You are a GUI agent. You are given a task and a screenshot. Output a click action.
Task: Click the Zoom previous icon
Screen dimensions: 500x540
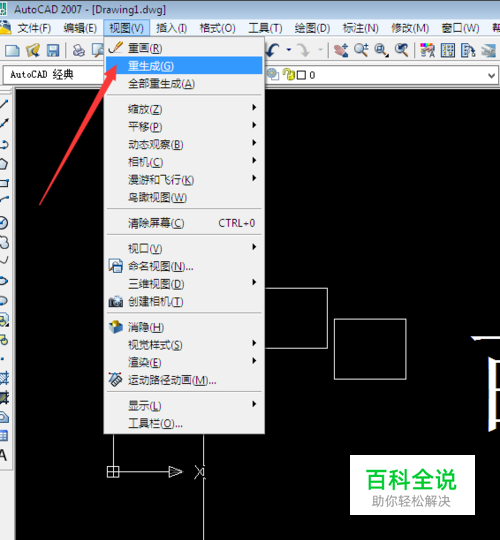point(401,50)
